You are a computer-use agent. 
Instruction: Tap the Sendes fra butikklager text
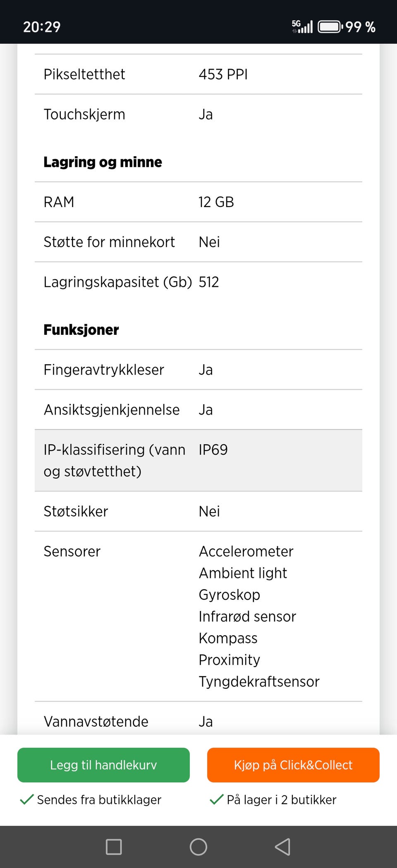pos(99,800)
